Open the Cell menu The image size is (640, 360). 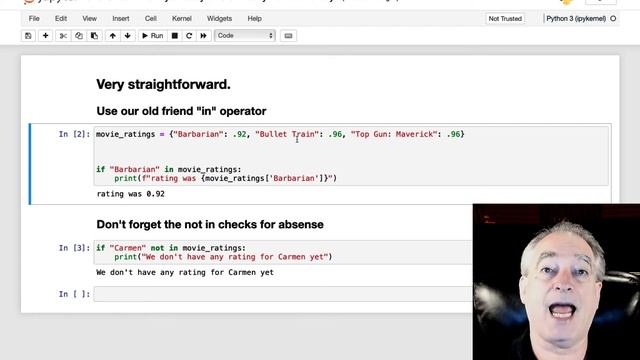click(151, 19)
